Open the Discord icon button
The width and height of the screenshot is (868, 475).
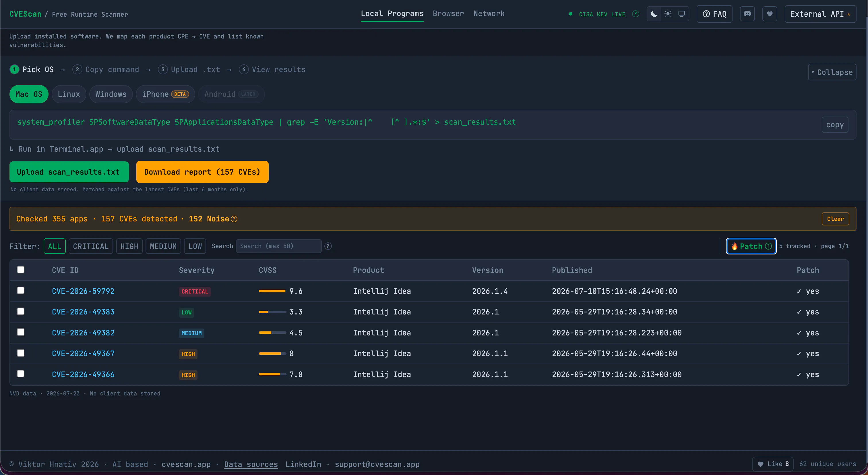[747, 14]
